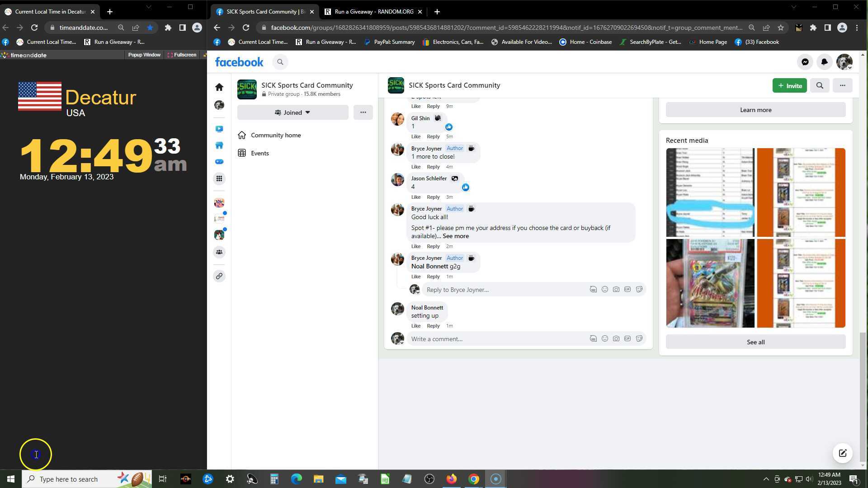Click group search magnifier button
The image size is (868, 488).
(820, 85)
